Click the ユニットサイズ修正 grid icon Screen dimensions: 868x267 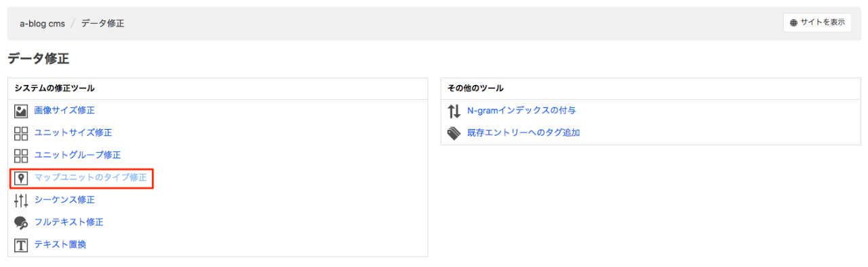click(21, 133)
